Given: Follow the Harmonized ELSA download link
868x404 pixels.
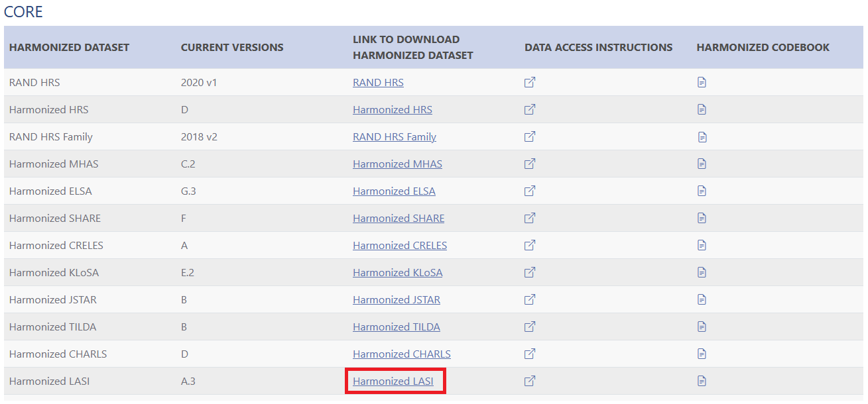Looking at the screenshot, I should (x=394, y=191).
